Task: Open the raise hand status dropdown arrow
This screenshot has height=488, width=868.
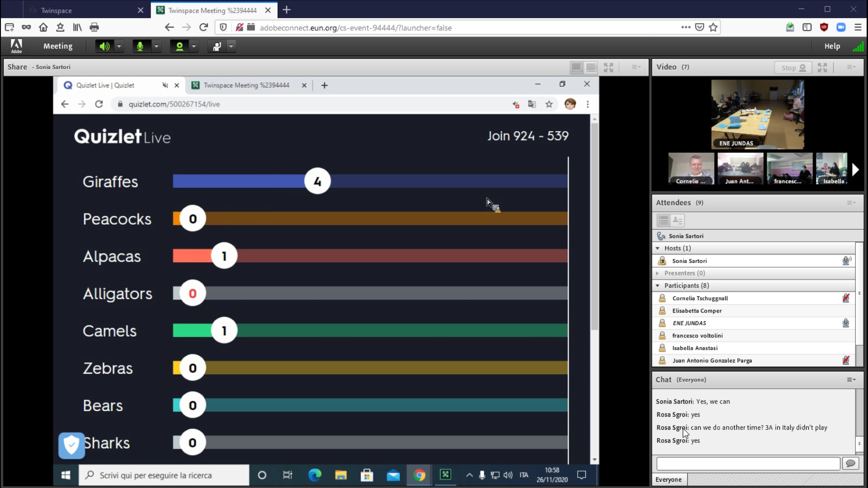Action: click(x=231, y=46)
